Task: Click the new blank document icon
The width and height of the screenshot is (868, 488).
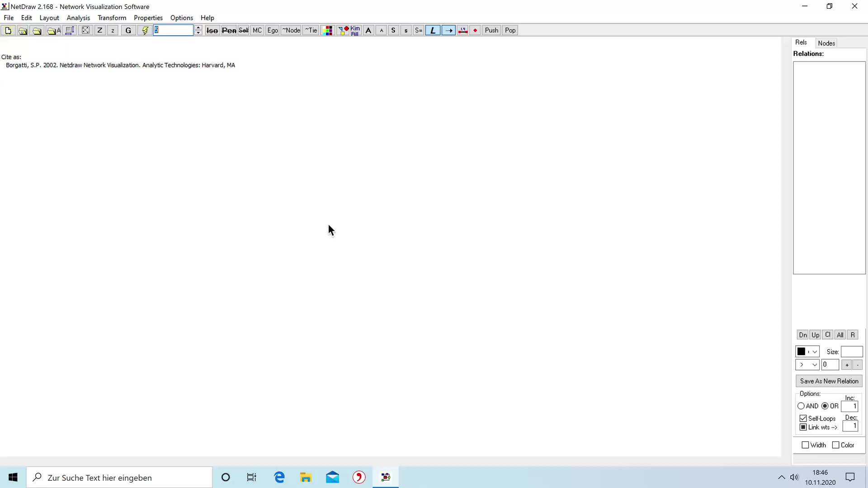Action: [x=8, y=30]
